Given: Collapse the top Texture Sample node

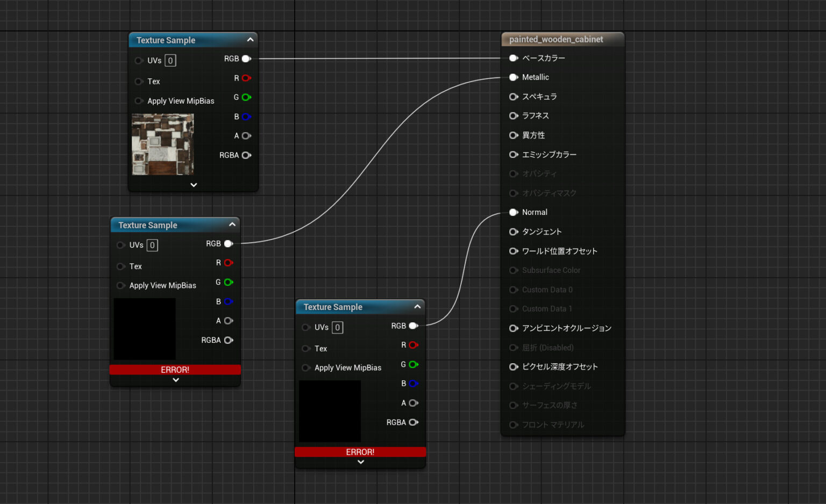Looking at the screenshot, I should click(x=250, y=39).
